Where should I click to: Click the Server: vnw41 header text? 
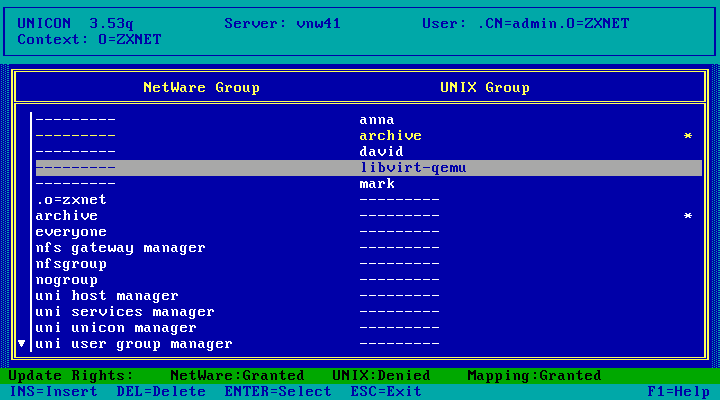coord(282,23)
